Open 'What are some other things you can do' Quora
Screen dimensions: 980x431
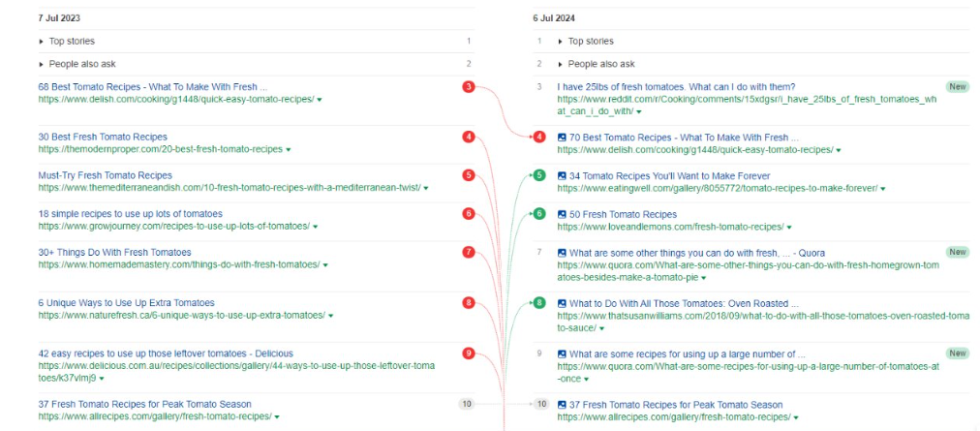(x=697, y=253)
